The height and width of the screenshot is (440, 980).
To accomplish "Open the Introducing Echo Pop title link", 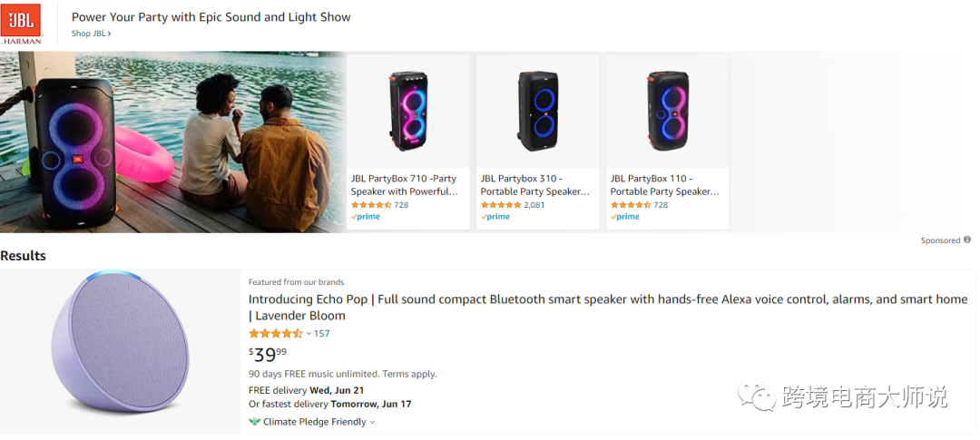I will 608,308.
